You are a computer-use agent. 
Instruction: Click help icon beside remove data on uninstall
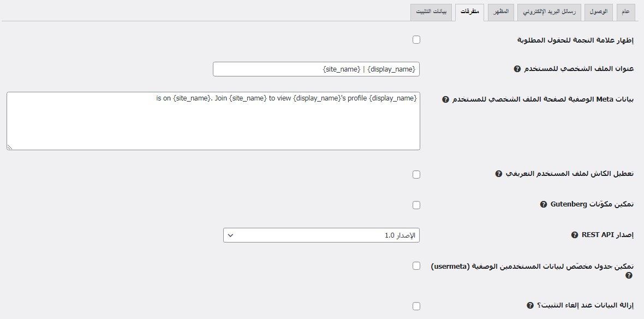click(x=529, y=305)
